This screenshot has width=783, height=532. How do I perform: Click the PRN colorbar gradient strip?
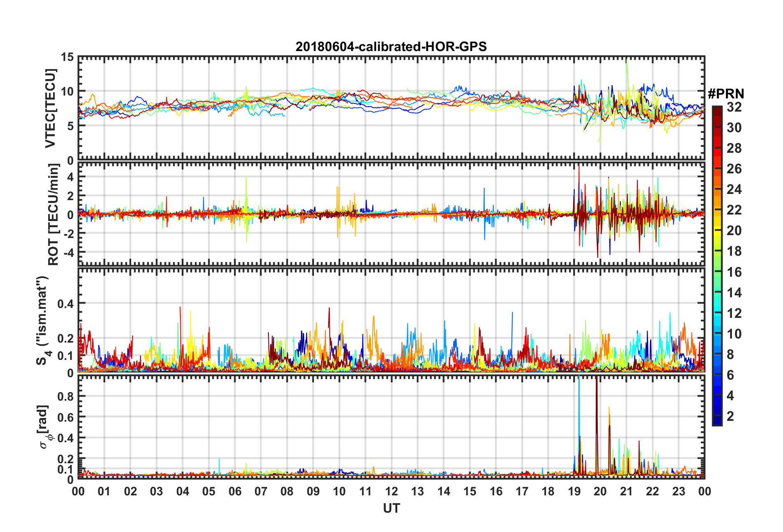tap(717, 266)
